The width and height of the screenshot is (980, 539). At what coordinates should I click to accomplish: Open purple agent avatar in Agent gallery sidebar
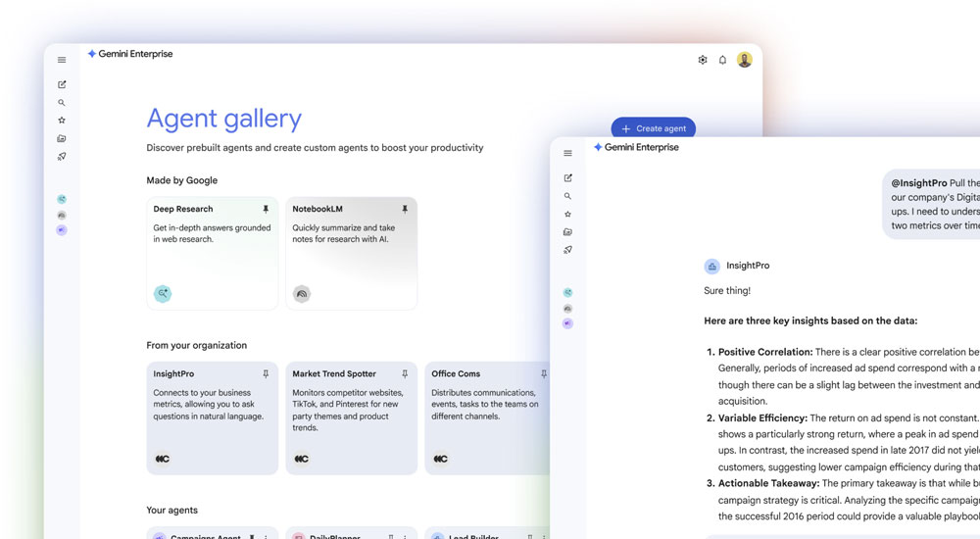61,230
